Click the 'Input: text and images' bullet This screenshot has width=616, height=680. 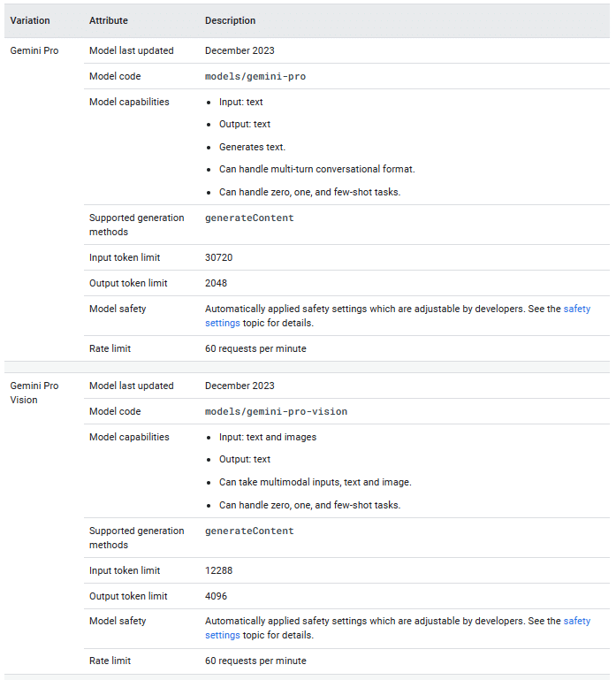point(267,438)
